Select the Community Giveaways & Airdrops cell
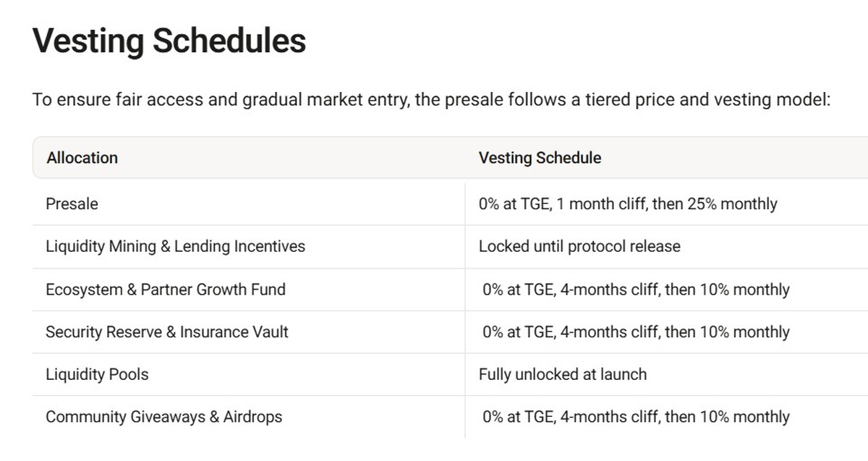Image resolution: width=868 pixels, height=461 pixels. (x=163, y=417)
